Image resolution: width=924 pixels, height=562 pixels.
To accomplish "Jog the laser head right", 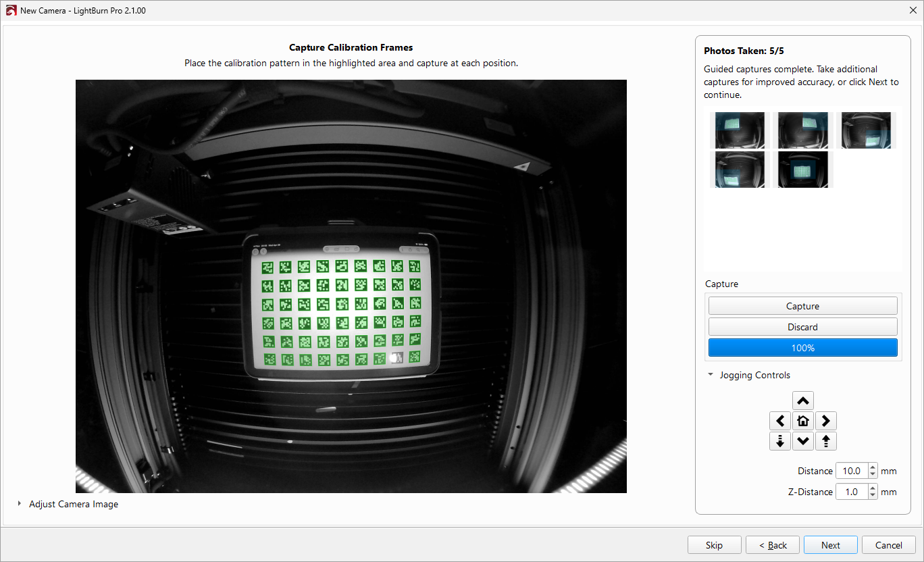I will [825, 421].
